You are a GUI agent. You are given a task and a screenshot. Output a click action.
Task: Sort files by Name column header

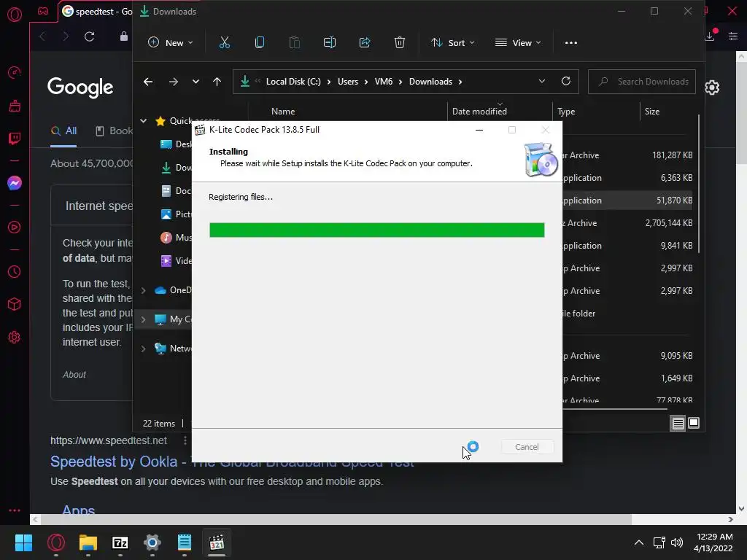[283, 112]
